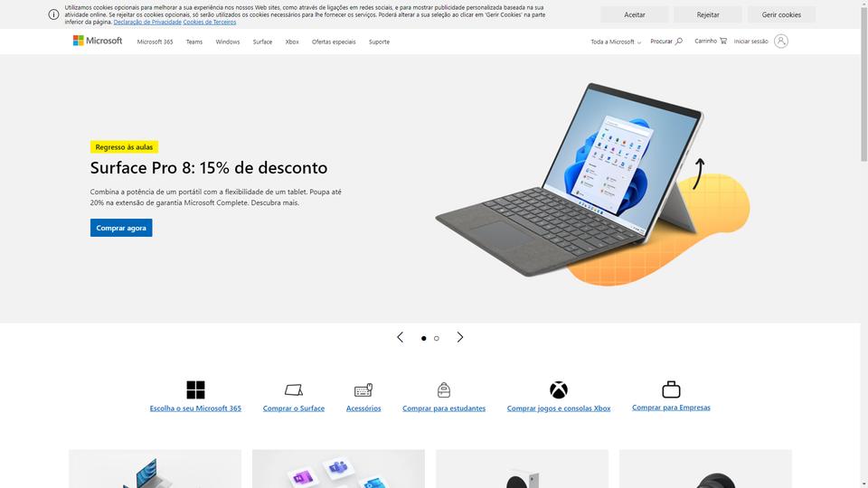
Task: Expand the Toda a Microsoft dropdown
Action: [616, 42]
